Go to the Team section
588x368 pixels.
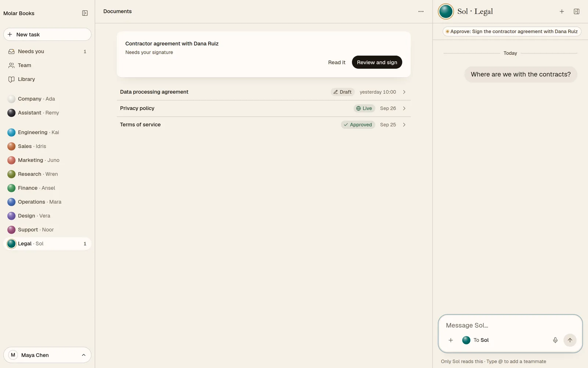click(x=47, y=66)
